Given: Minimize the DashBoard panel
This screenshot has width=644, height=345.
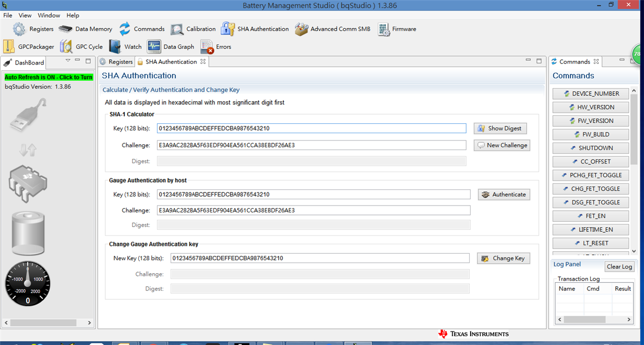Looking at the screenshot, I should click(x=77, y=61).
